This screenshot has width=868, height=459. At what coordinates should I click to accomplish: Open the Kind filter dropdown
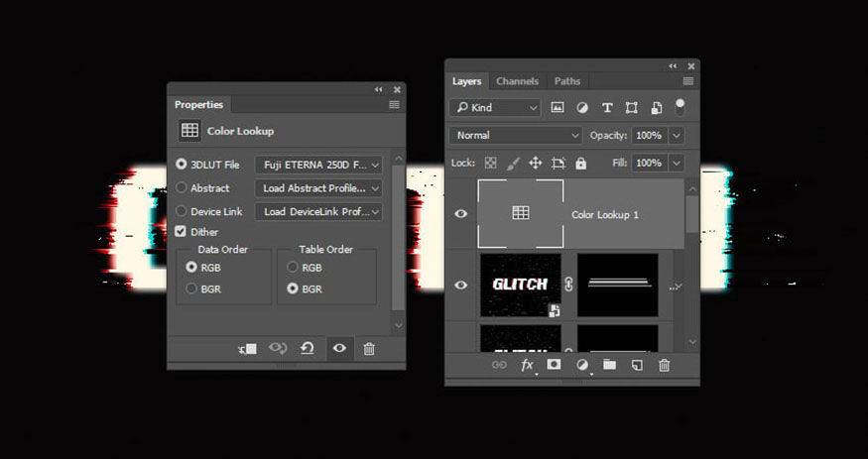pyautogui.click(x=495, y=108)
